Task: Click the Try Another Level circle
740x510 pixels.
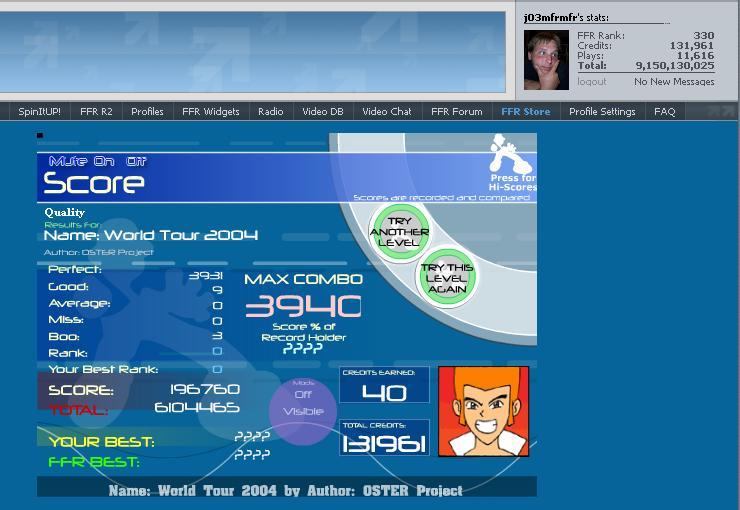Action: (x=400, y=232)
